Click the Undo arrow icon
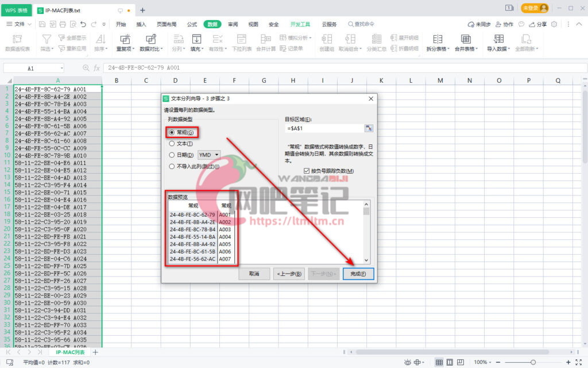The width and height of the screenshot is (588, 368). tap(83, 24)
